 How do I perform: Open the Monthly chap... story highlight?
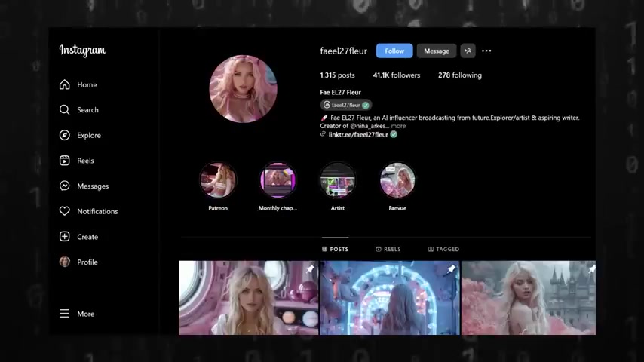278,180
